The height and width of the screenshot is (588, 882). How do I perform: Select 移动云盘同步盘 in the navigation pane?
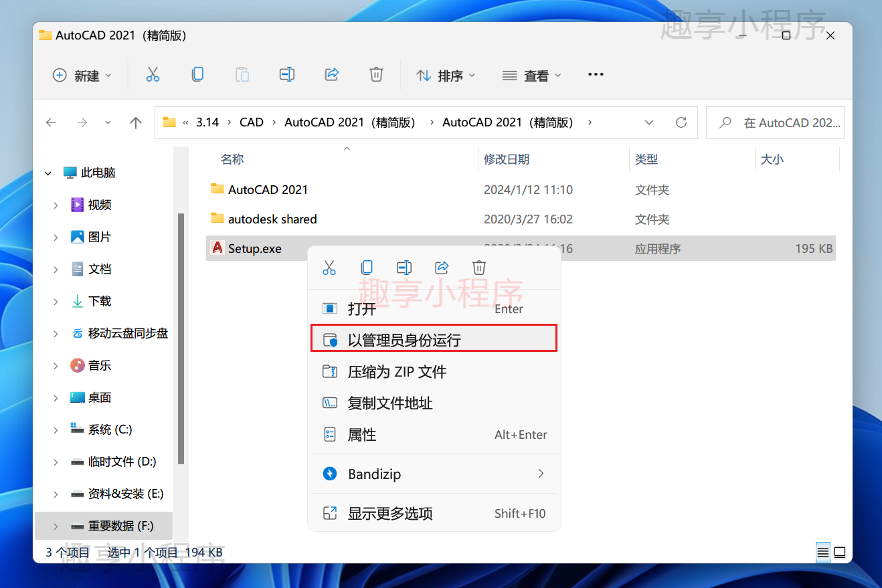128,333
